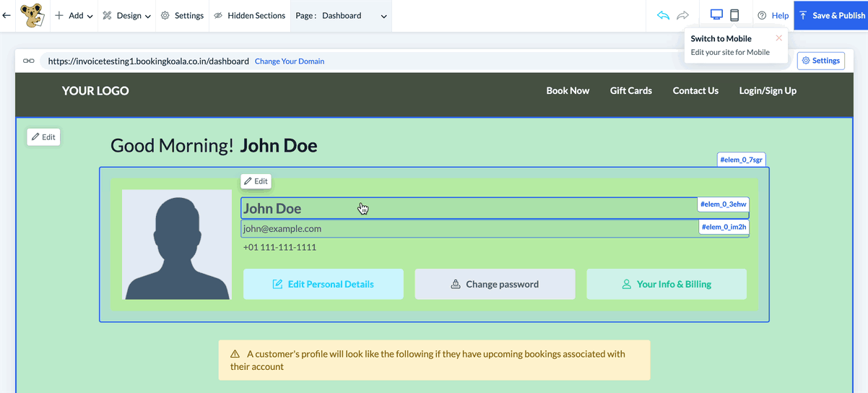The image size is (868, 393).
Task: Click Save & Publish button
Action: click(831, 15)
